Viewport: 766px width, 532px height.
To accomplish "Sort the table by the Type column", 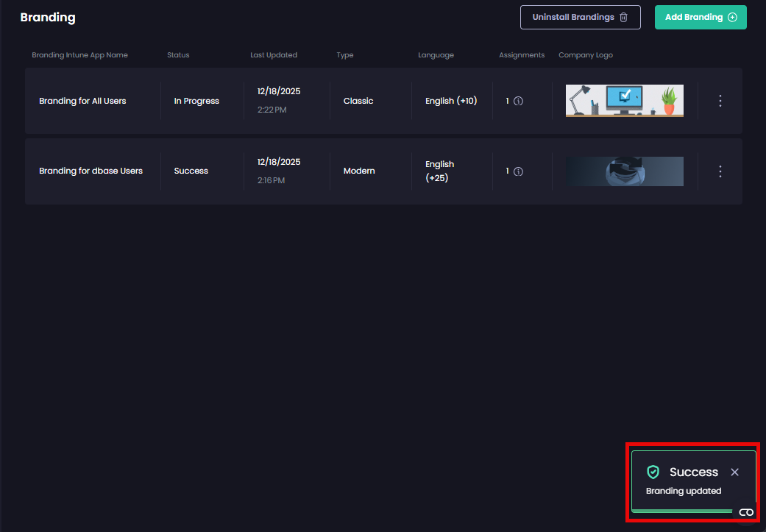I will pyautogui.click(x=344, y=54).
